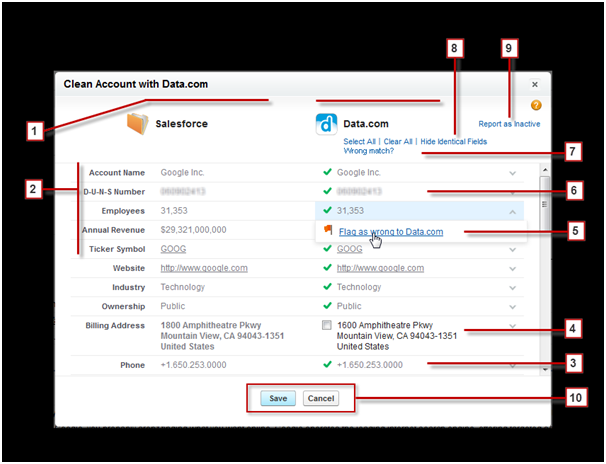
Task: Open Data.com website google.com link
Action: pyautogui.click(x=380, y=268)
